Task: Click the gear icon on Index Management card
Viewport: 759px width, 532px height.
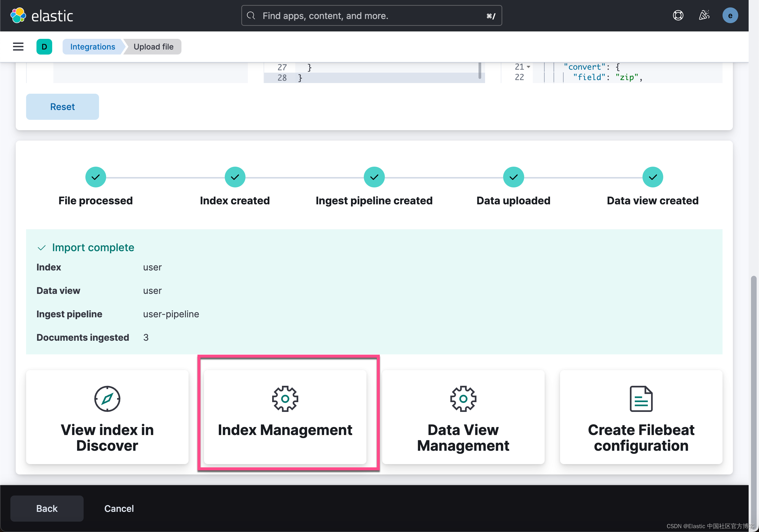Action: (285, 399)
